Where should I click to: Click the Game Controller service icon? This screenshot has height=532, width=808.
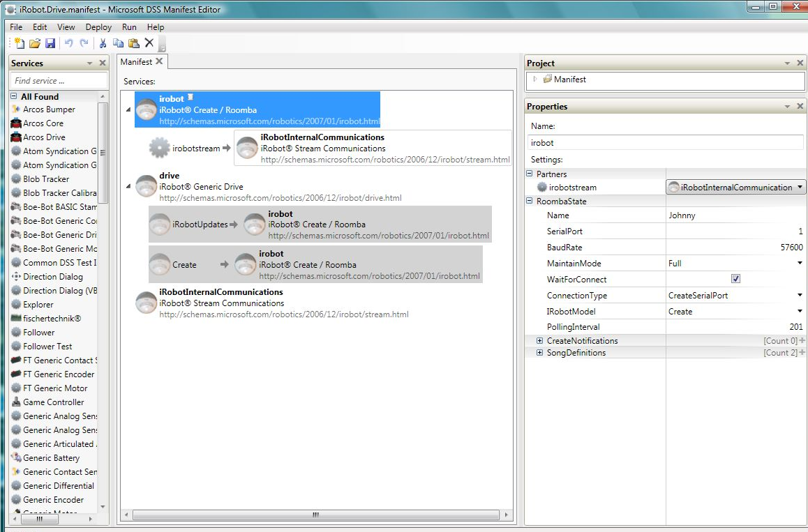point(15,402)
